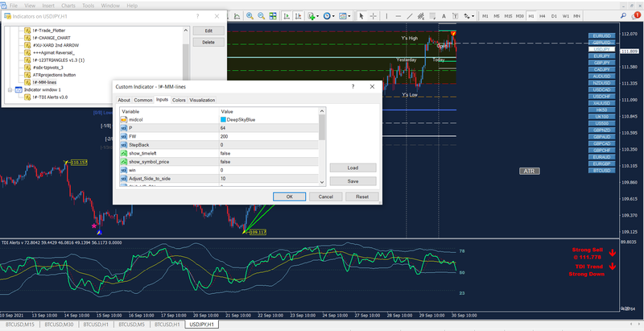Switch to the Colors tab
The height and width of the screenshot is (331, 644).
[179, 100]
